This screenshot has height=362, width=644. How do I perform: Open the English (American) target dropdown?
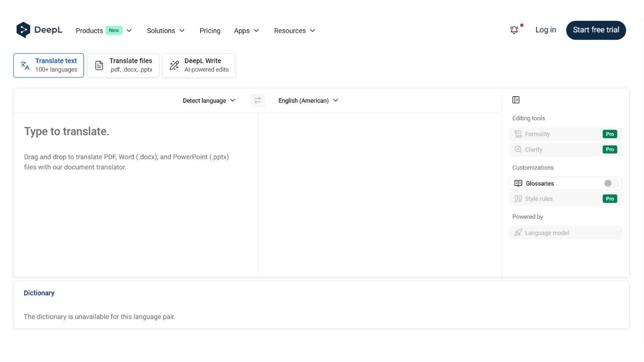point(308,100)
